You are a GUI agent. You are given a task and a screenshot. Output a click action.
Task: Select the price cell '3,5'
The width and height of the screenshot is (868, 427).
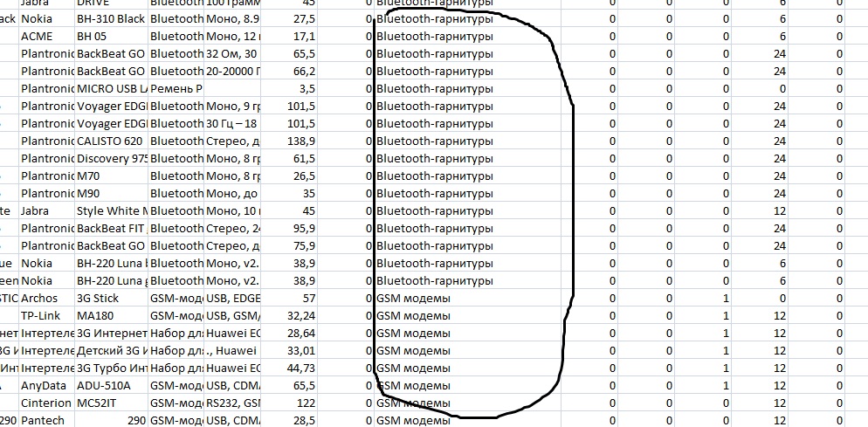click(x=288, y=88)
